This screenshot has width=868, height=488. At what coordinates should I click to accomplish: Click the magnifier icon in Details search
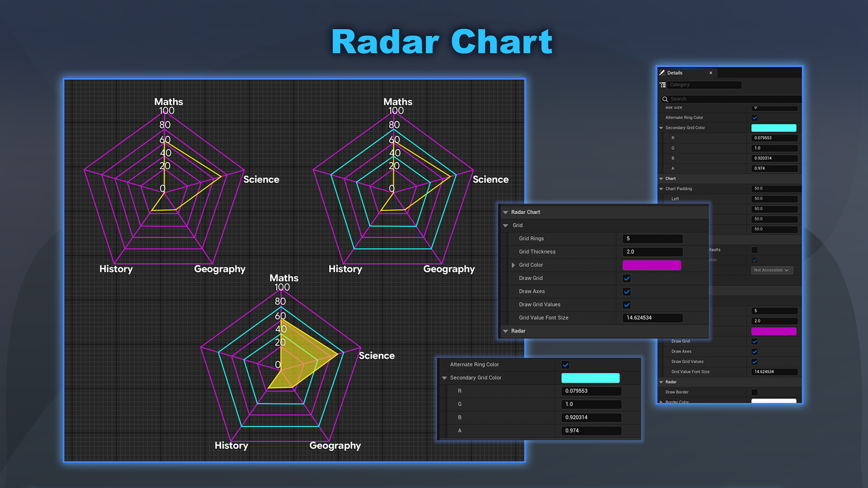pyautogui.click(x=665, y=99)
